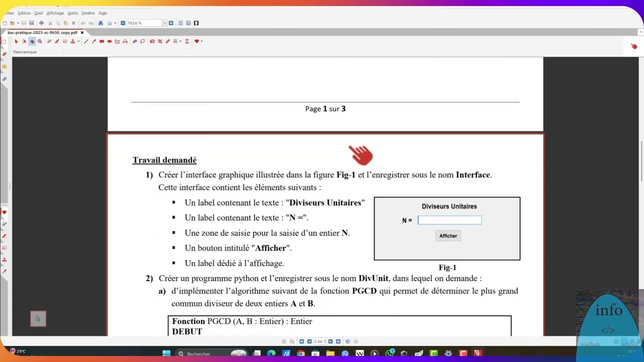Expand the Stamp tool dropdown arrow
Image resolution: width=644 pixels, height=362 pixels.
coord(78,41)
